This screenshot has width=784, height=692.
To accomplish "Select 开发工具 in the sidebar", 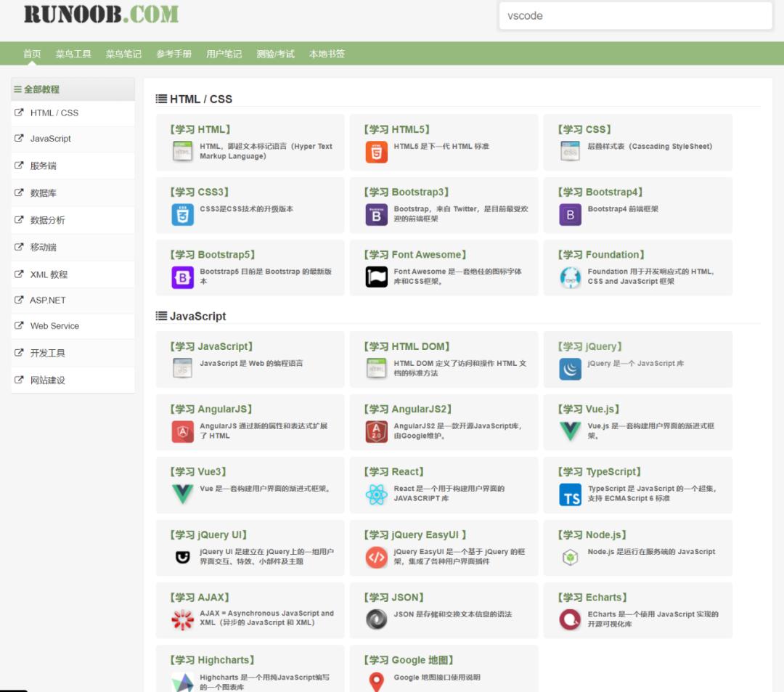I will (73, 353).
